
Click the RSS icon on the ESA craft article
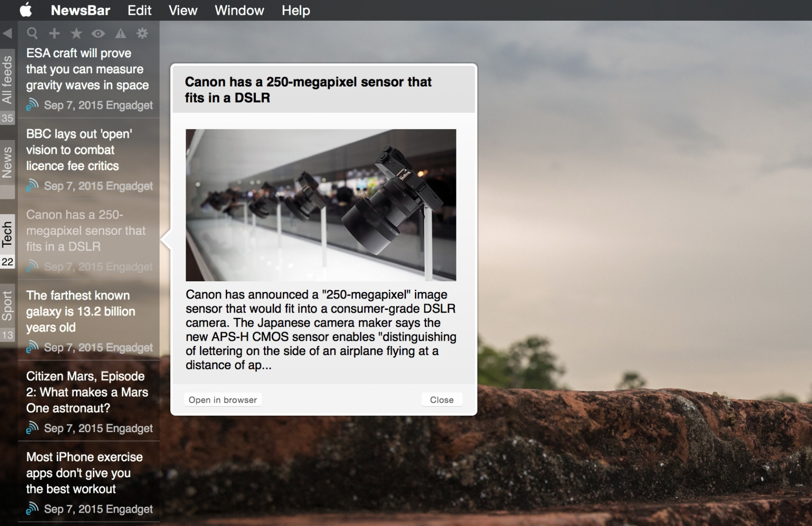coord(33,105)
